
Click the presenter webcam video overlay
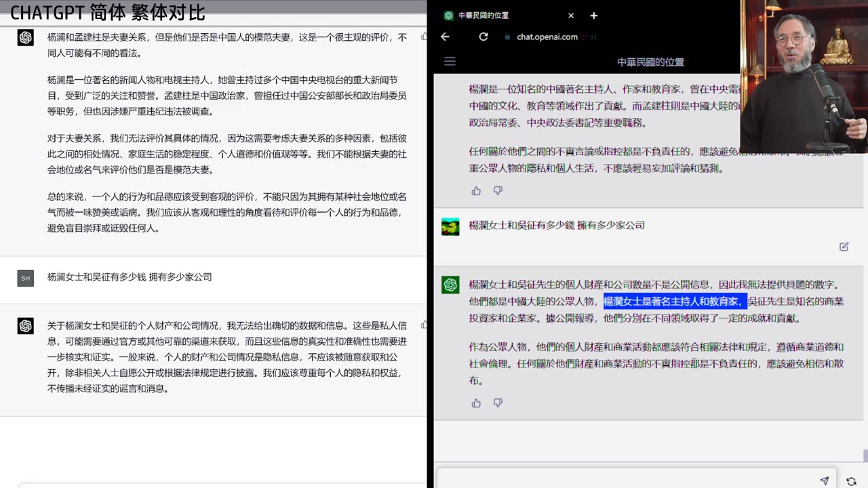[804, 76]
